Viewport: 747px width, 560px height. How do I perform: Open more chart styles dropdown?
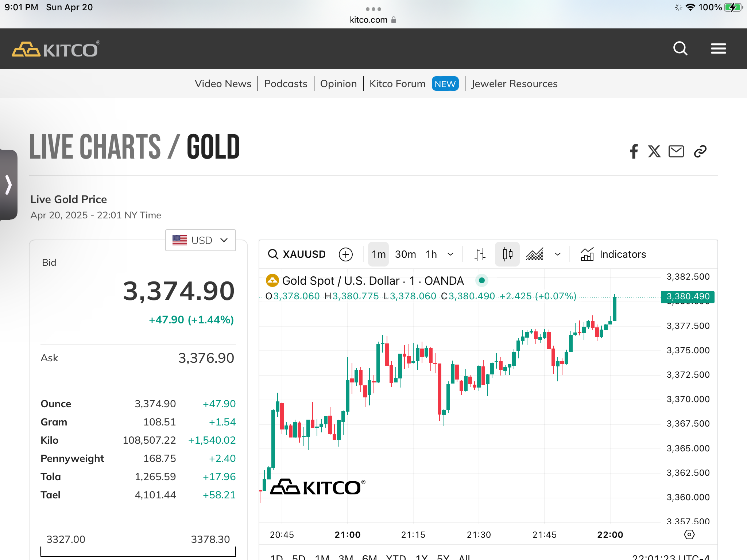(x=558, y=254)
